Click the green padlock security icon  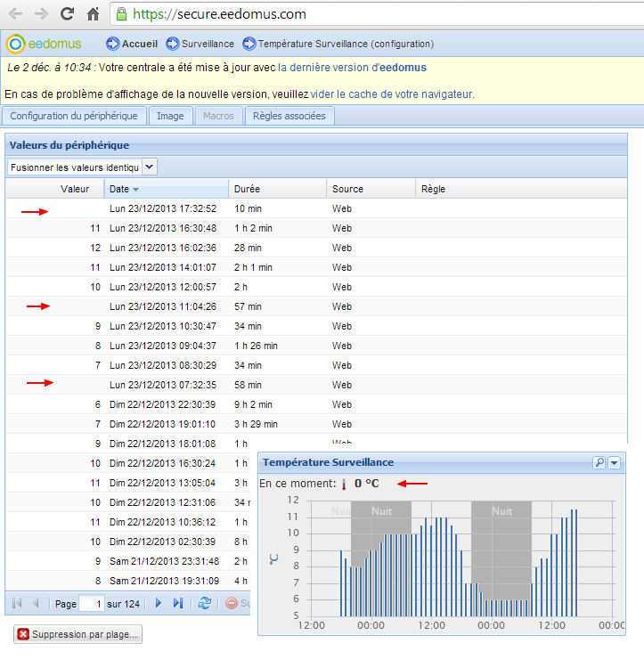(x=122, y=14)
